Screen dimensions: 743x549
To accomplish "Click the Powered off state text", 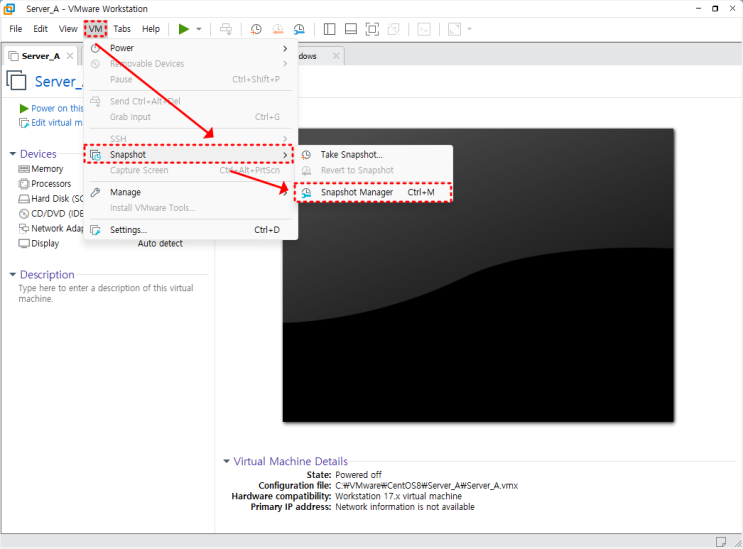I will coord(358,475).
